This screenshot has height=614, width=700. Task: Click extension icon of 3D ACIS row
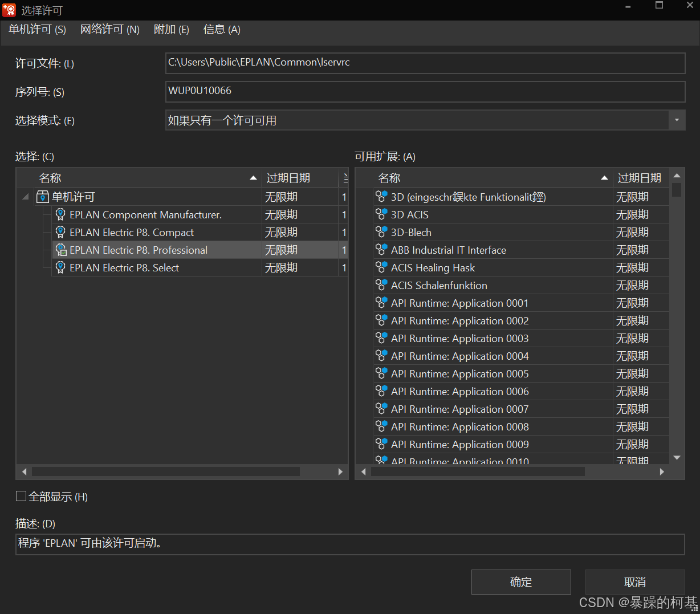[381, 214]
